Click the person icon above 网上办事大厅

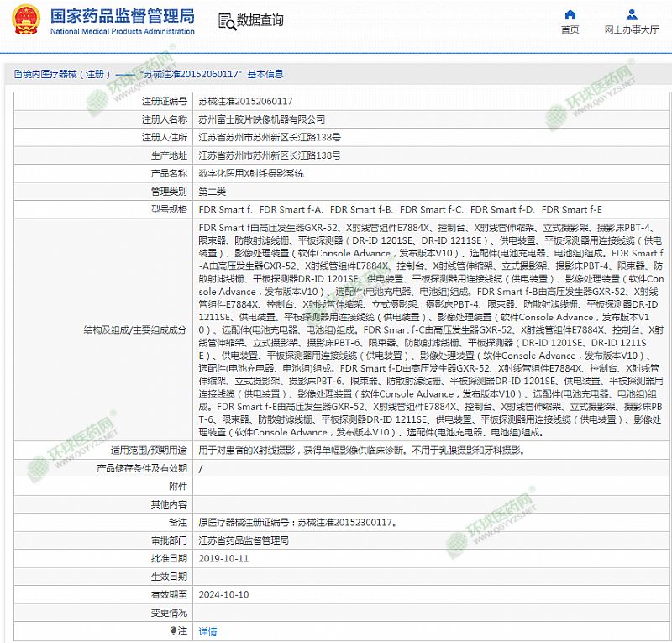click(x=631, y=14)
